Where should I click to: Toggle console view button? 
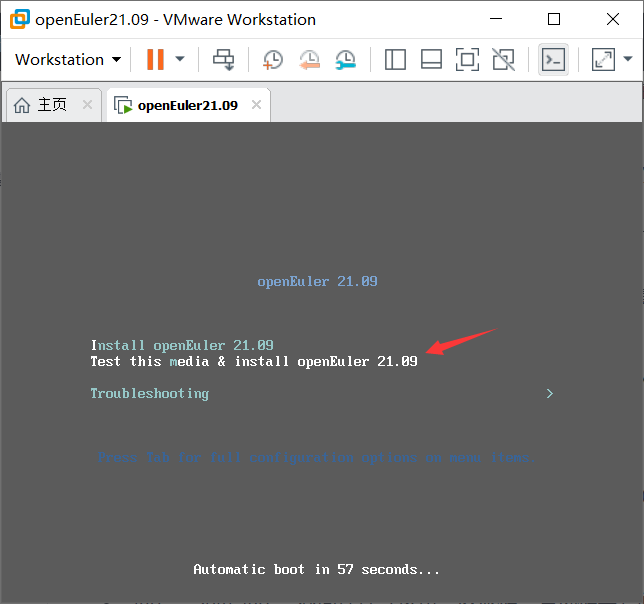pyautogui.click(x=553, y=60)
